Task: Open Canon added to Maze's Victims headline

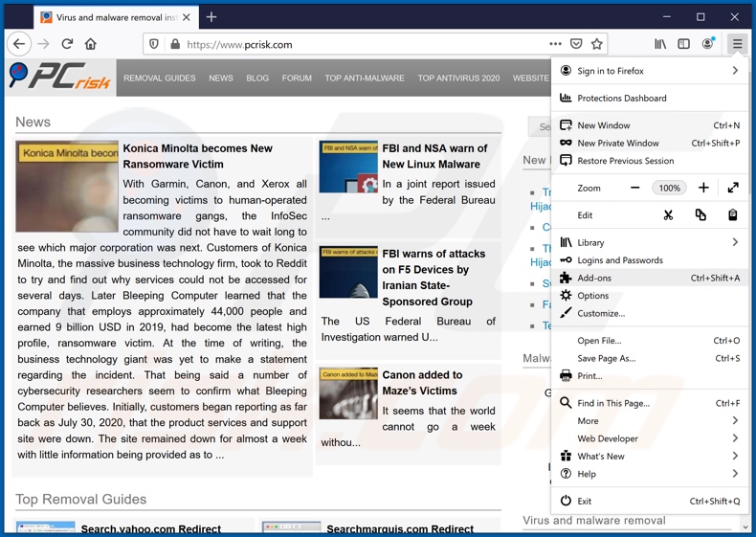Action: (422, 383)
